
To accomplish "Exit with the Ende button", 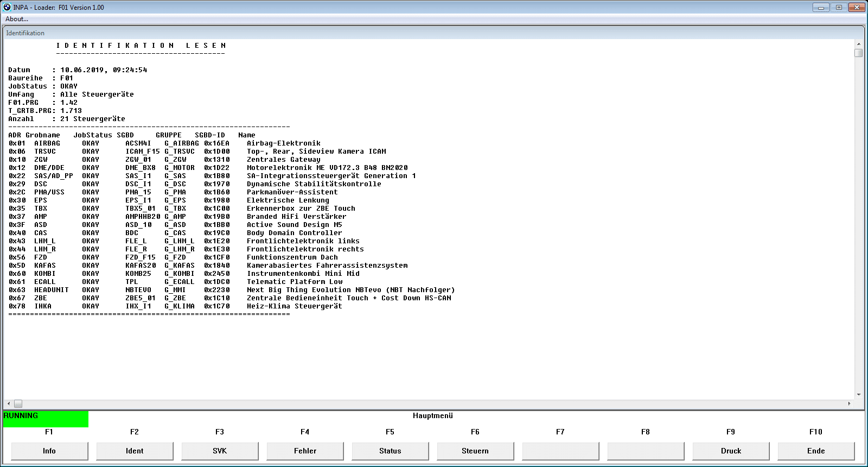I will click(816, 451).
